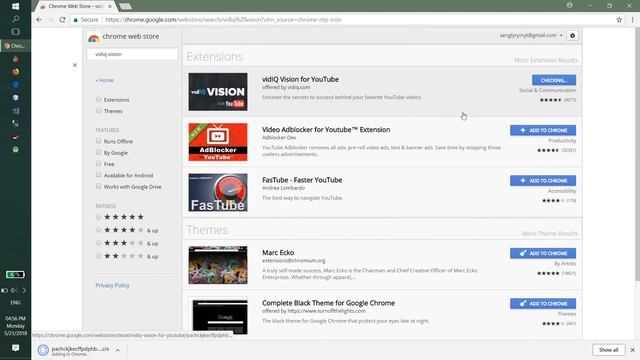
Task: Expand hidden system tray icons chevron
Action: tap(24, 290)
